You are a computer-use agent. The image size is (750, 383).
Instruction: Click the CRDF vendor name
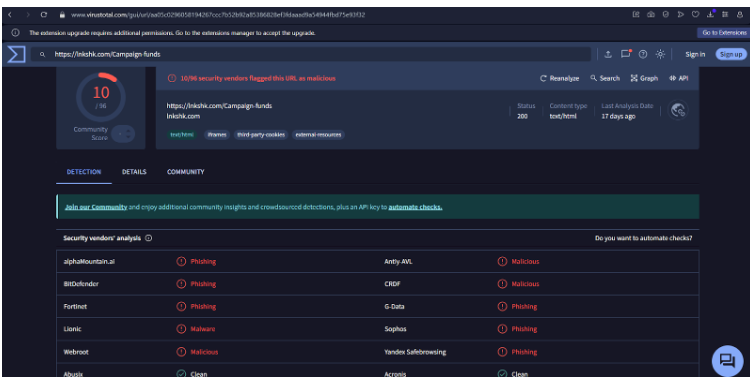coord(392,284)
